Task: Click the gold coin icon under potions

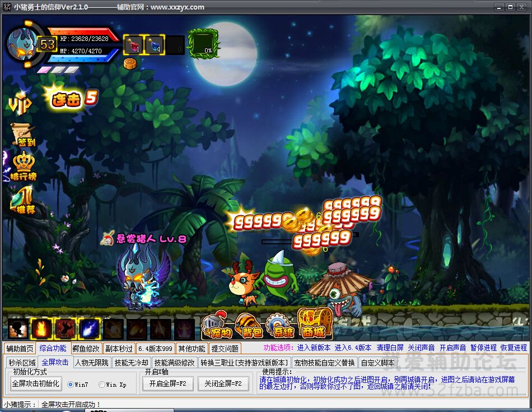Action: (x=130, y=63)
